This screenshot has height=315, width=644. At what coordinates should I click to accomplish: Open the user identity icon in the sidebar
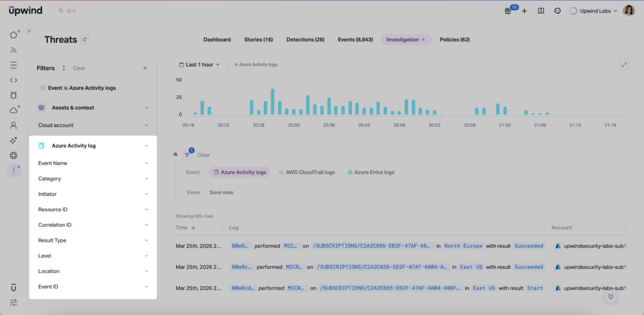(14, 125)
